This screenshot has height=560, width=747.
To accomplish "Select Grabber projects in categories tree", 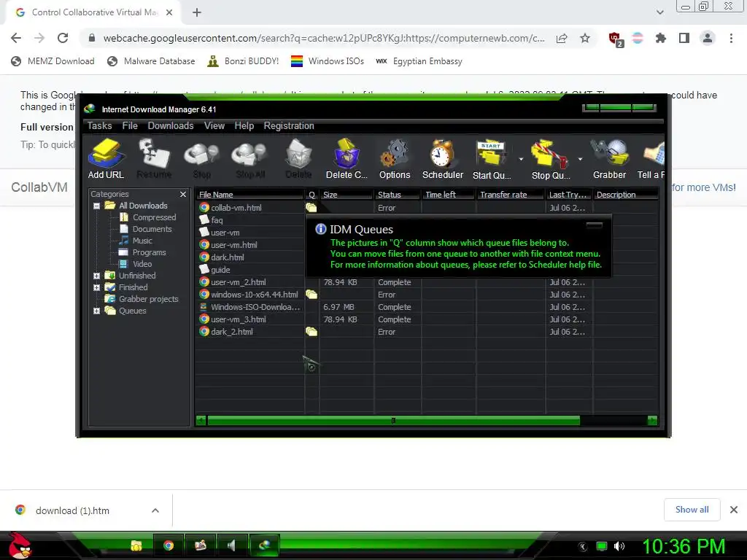I will pyautogui.click(x=148, y=299).
